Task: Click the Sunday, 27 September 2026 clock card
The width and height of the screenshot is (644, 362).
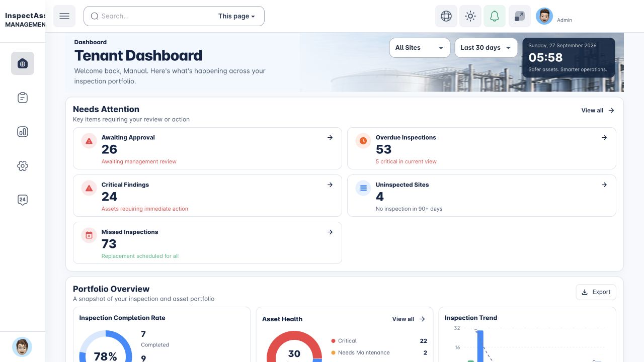Action: click(569, 58)
